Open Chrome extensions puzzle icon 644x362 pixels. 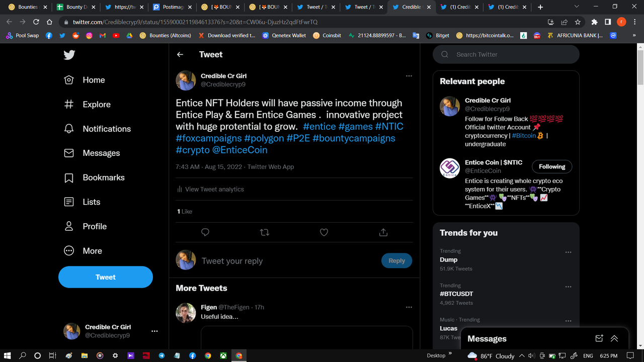[594, 22]
